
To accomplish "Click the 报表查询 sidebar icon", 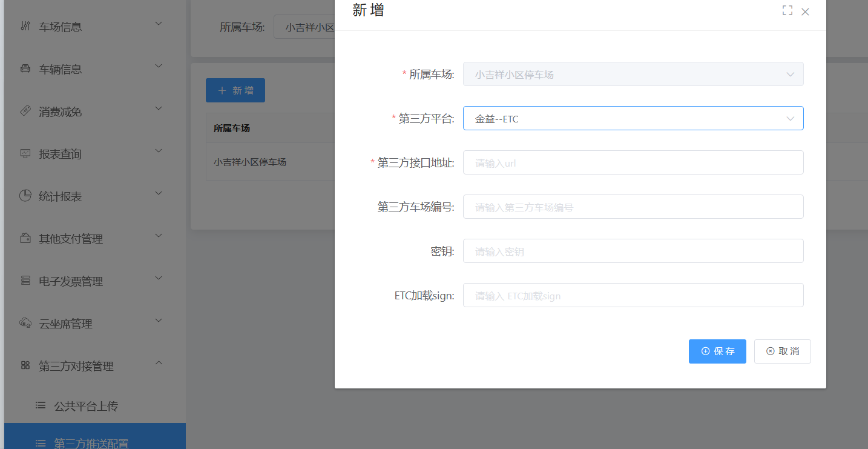I will (x=25, y=153).
